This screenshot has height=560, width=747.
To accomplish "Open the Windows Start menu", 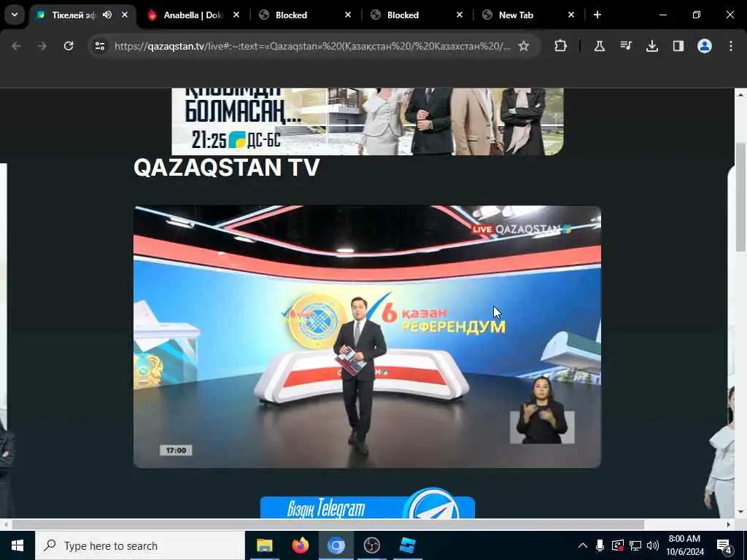I will (18, 545).
